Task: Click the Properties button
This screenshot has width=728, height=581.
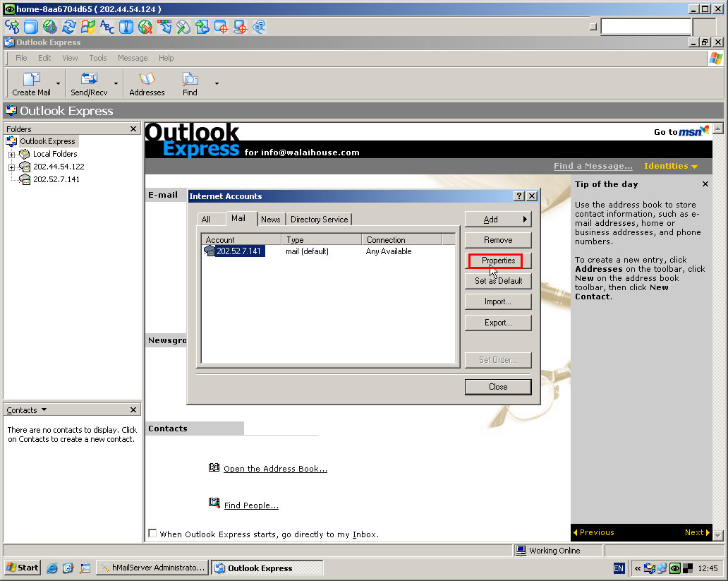Action: click(498, 260)
